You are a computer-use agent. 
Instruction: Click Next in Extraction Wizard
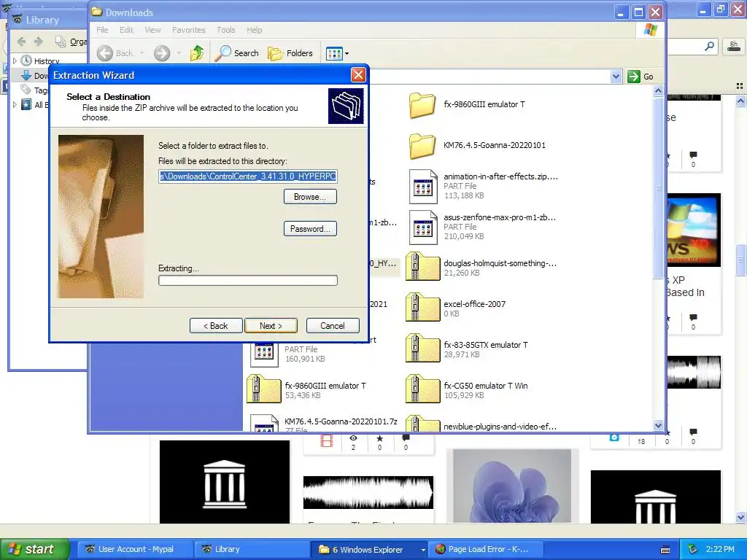tap(271, 326)
